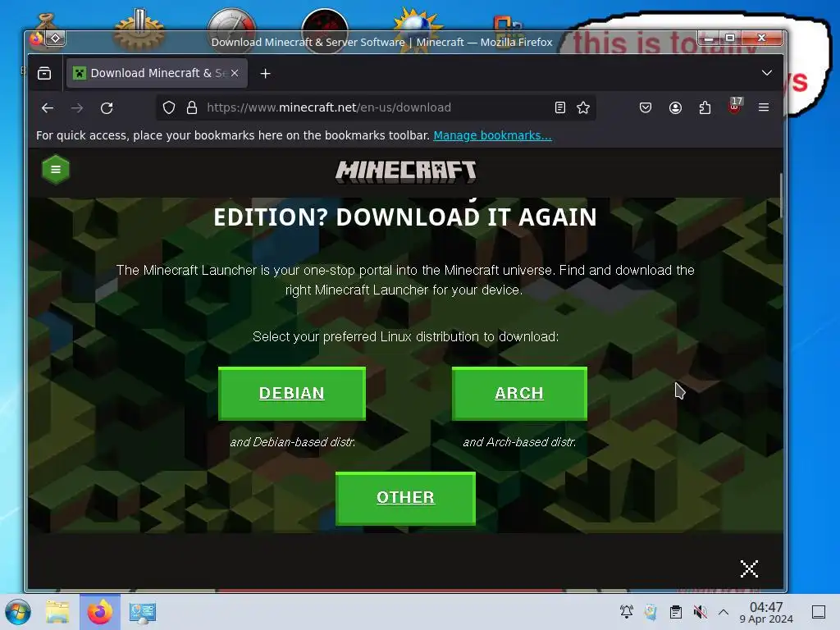
Task: Open the Firefox account icon
Action: 676,107
